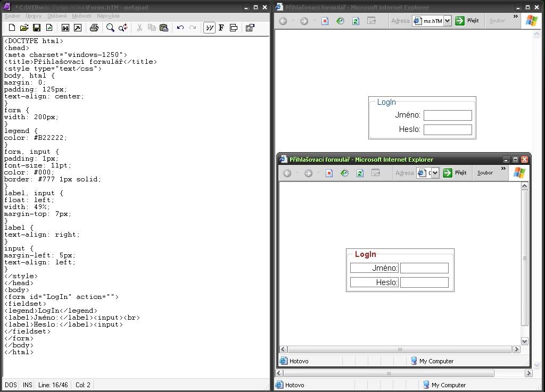Expand address dropdown showing ms.hTM
This screenshot has height=392, width=545.
coord(447,21)
